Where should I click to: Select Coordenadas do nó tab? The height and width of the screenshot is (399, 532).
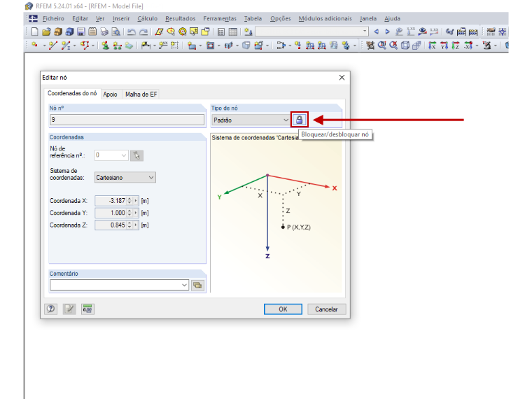coord(72,93)
